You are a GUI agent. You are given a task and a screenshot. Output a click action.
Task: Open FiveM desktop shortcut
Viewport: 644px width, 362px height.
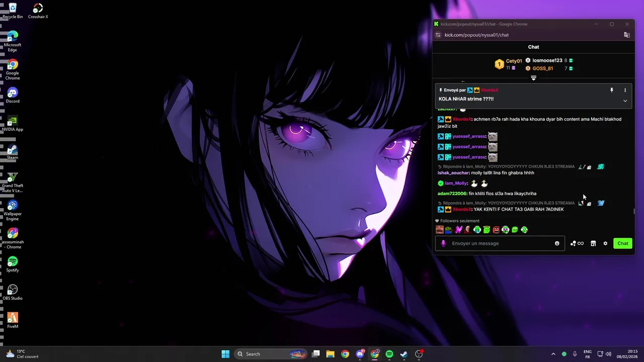[13, 320]
